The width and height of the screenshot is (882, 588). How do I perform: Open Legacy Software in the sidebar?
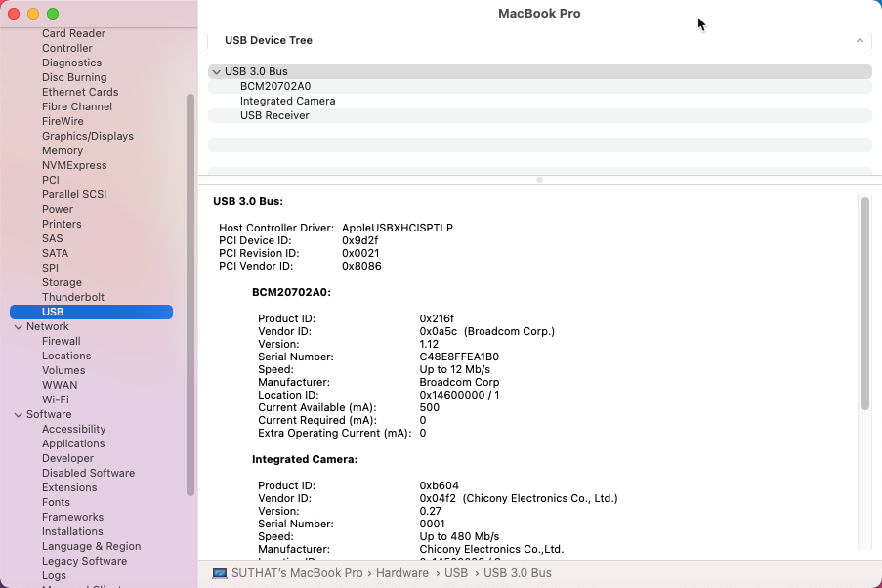point(84,561)
